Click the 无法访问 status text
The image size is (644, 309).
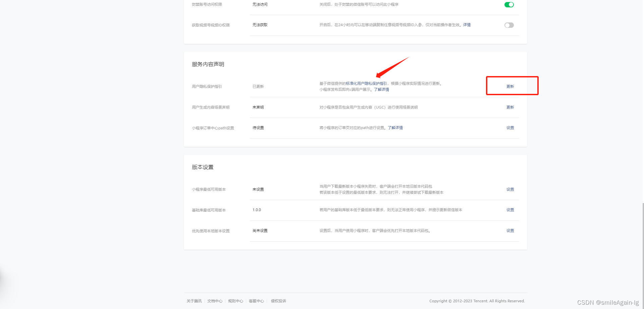260,4
